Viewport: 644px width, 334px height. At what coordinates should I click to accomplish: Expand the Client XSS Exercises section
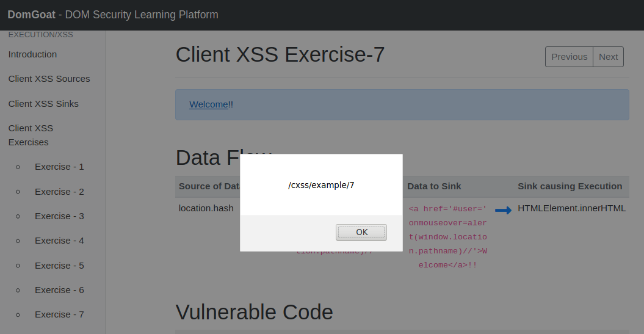pyautogui.click(x=31, y=135)
